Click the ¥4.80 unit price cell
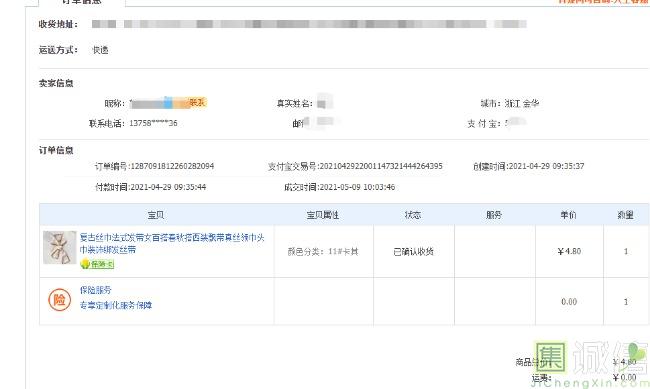650x389 pixels. (569, 251)
